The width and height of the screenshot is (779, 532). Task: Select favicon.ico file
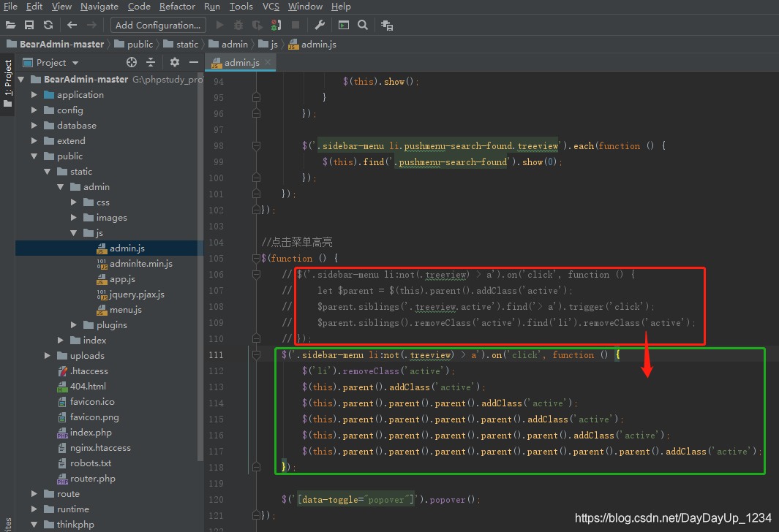tap(92, 401)
